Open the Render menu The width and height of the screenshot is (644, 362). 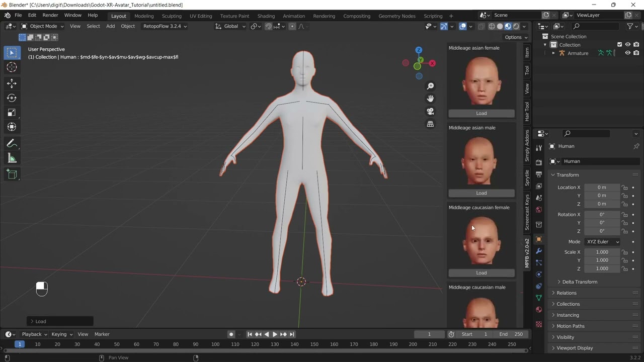pyautogui.click(x=50, y=16)
